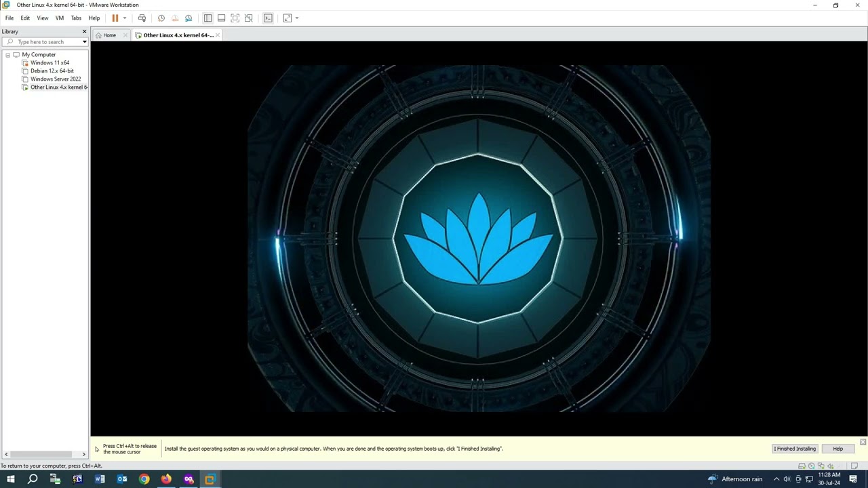Revert to the previous snapshot icon
The height and width of the screenshot is (488, 868).
coord(175,18)
